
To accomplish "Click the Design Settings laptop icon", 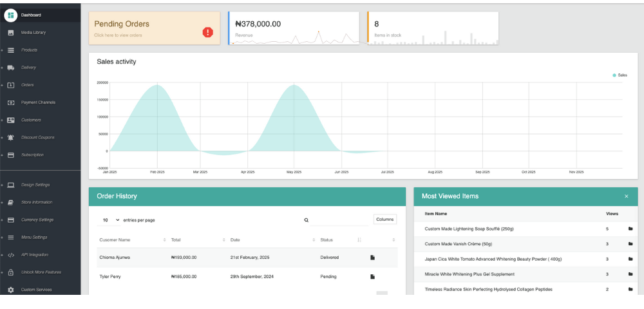I will coord(11,185).
